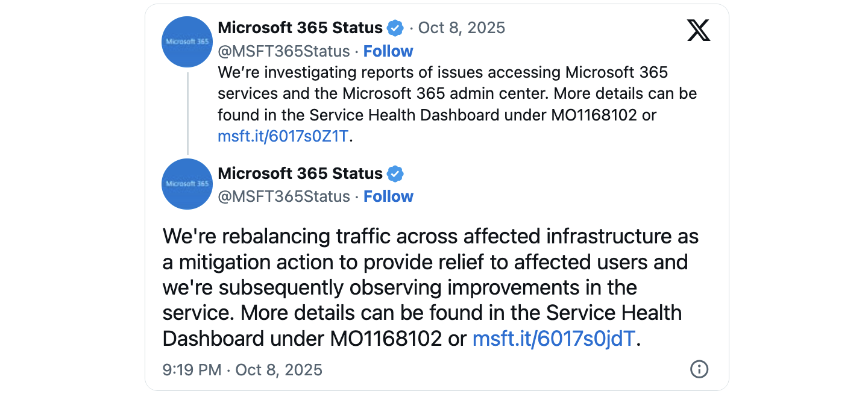Click the X logo in the corner
The image size is (868, 394).
coord(698,30)
